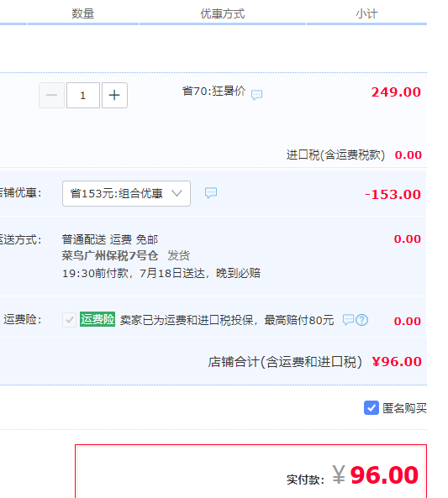Toggle the 运费险 checkbox
448x498 pixels.
click(69, 319)
